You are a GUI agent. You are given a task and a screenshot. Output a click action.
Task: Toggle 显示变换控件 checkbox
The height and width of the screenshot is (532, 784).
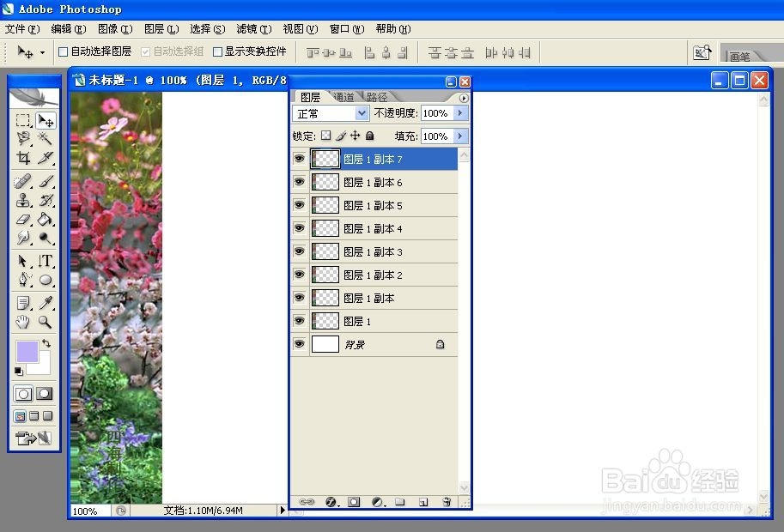tap(217, 51)
